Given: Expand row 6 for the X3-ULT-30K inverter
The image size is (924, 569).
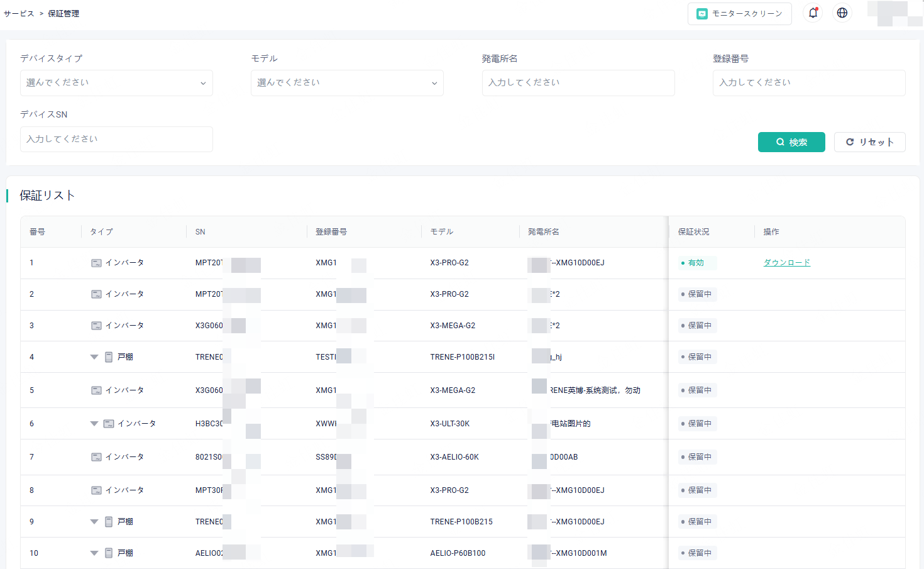Looking at the screenshot, I should point(94,423).
